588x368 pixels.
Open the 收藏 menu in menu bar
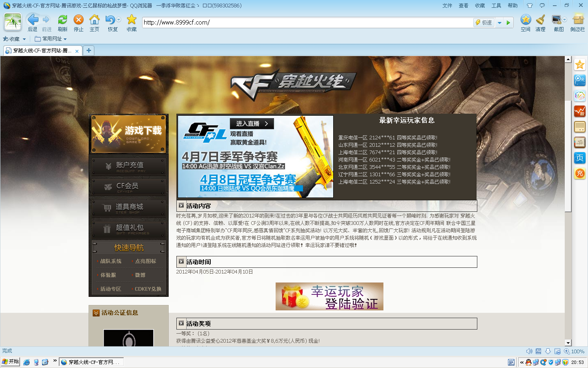480,5
